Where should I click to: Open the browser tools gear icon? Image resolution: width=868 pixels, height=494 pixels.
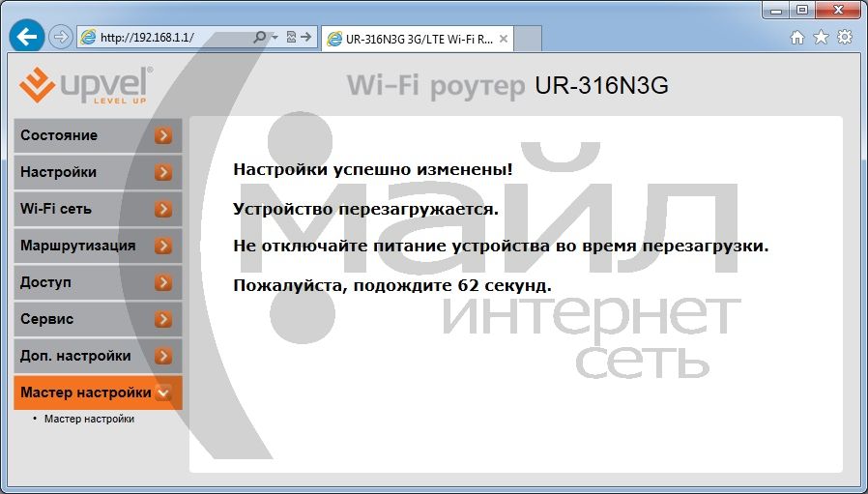click(x=845, y=38)
